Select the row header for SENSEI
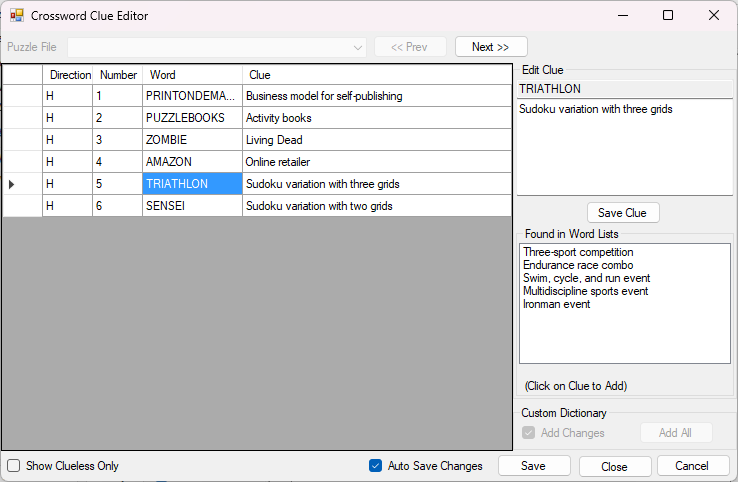Image resolution: width=738 pixels, height=482 pixels. (x=22, y=206)
